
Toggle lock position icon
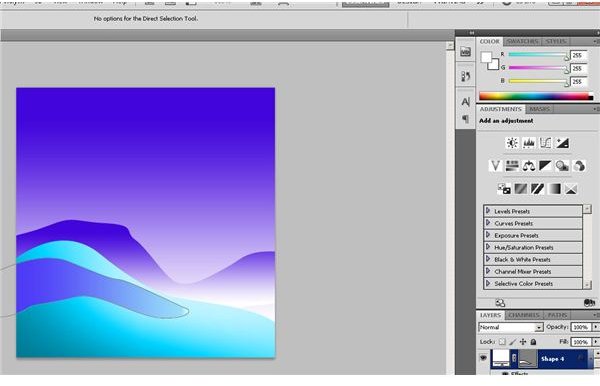[x=523, y=342]
